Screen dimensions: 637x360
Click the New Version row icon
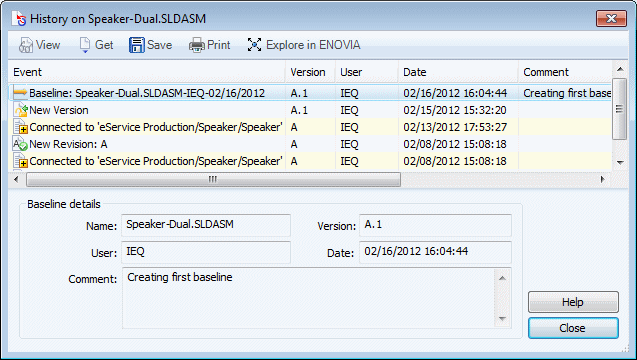(20, 110)
